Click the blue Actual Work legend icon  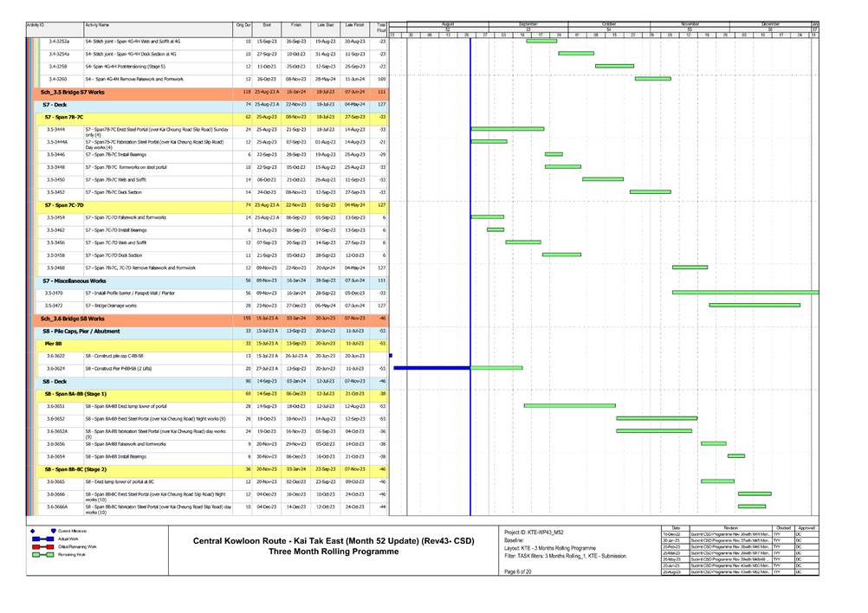point(42,539)
